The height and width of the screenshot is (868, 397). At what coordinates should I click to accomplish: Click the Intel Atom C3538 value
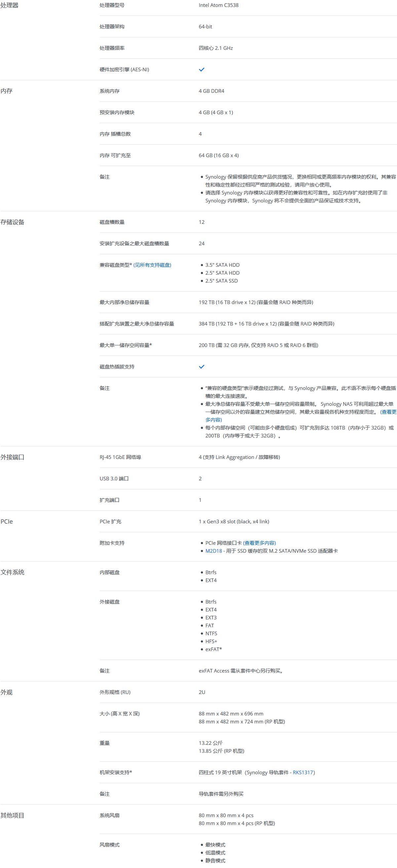[218, 5]
